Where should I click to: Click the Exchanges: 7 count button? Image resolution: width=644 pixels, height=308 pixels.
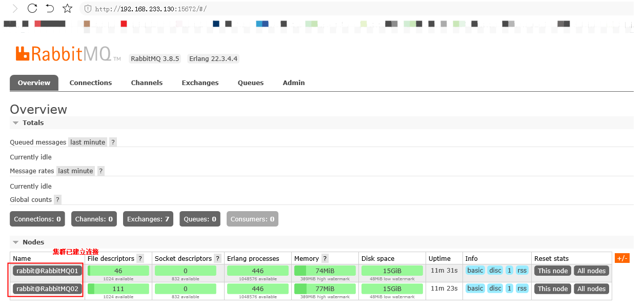click(x=148, y=219)
